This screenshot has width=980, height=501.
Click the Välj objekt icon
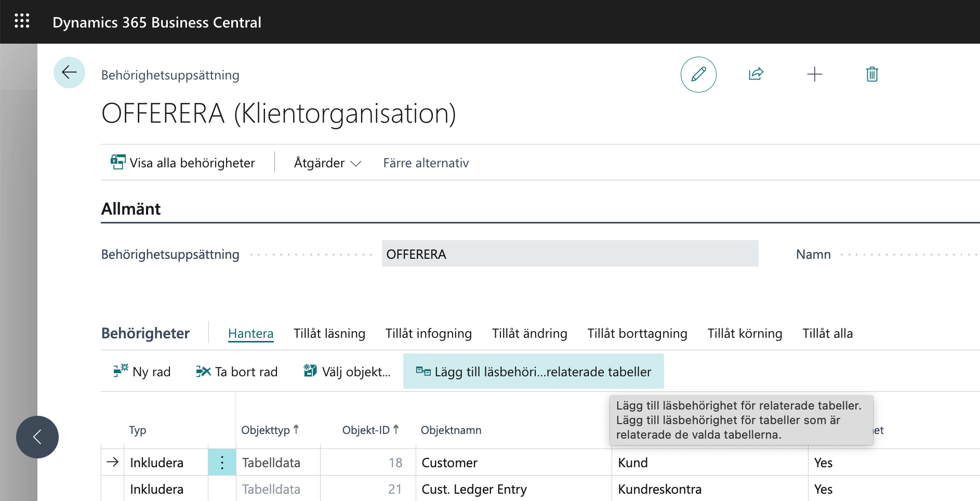(x=310, y=371)
